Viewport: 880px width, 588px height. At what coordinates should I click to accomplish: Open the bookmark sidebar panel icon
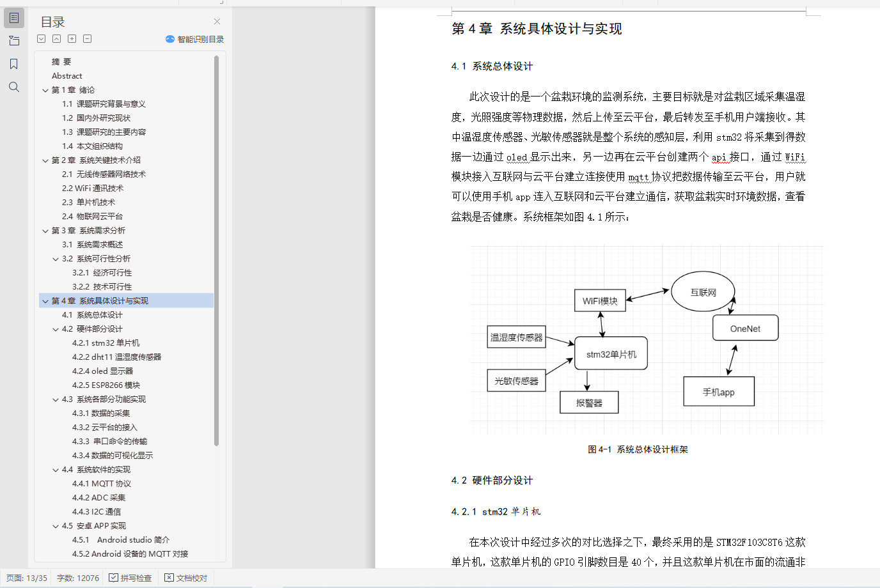[14, 64]
